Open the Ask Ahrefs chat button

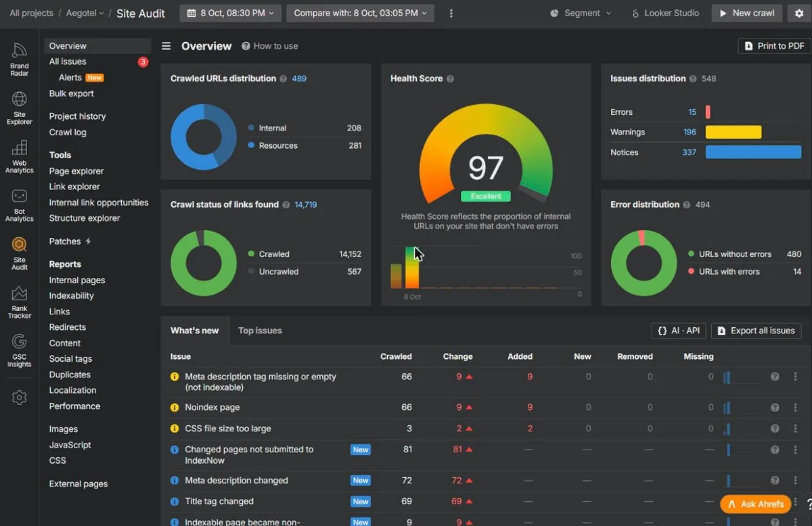click(756, 504)
